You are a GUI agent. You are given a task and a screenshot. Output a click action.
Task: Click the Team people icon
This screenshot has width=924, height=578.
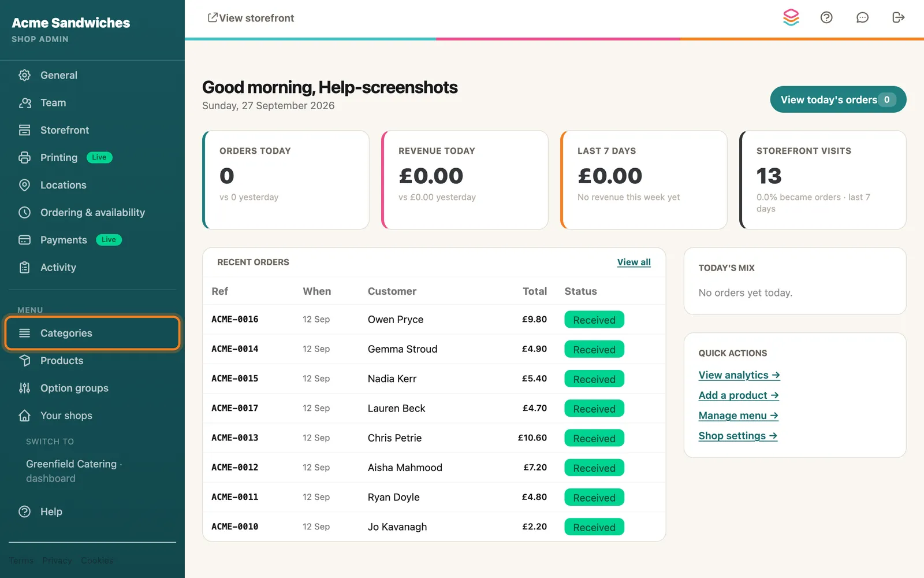click(x=24, y=103)
